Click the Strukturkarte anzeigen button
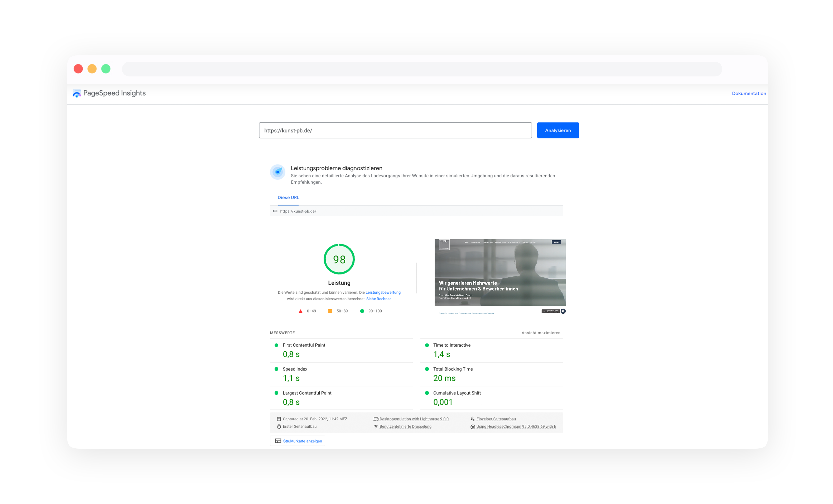Viewport: 833px width, 504px height. [298, 441]
